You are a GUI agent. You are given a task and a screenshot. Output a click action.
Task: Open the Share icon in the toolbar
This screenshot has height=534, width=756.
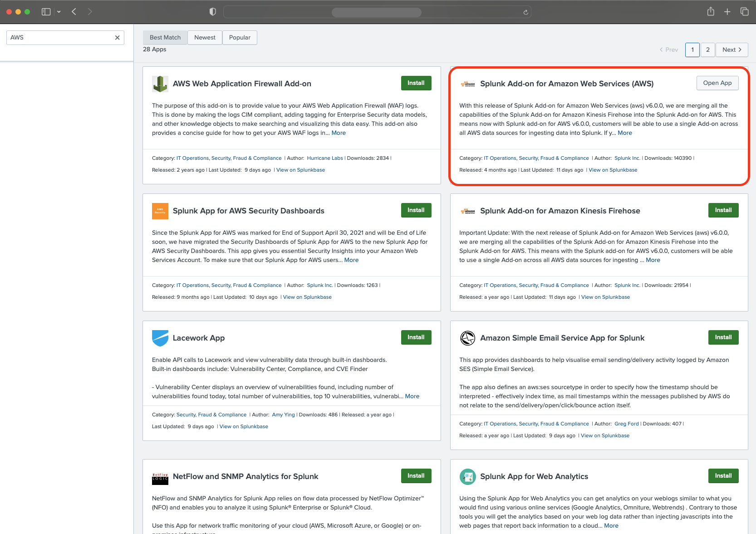711,12
